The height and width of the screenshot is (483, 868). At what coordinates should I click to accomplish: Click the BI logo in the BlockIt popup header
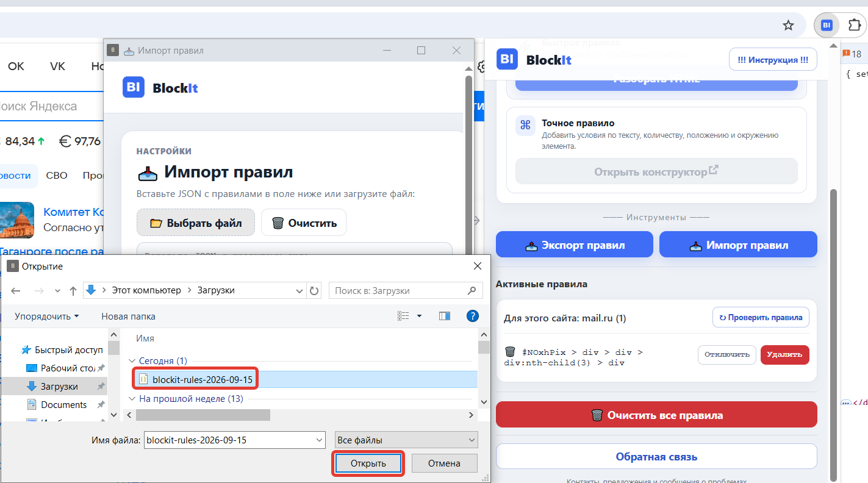tap(507, 59)
